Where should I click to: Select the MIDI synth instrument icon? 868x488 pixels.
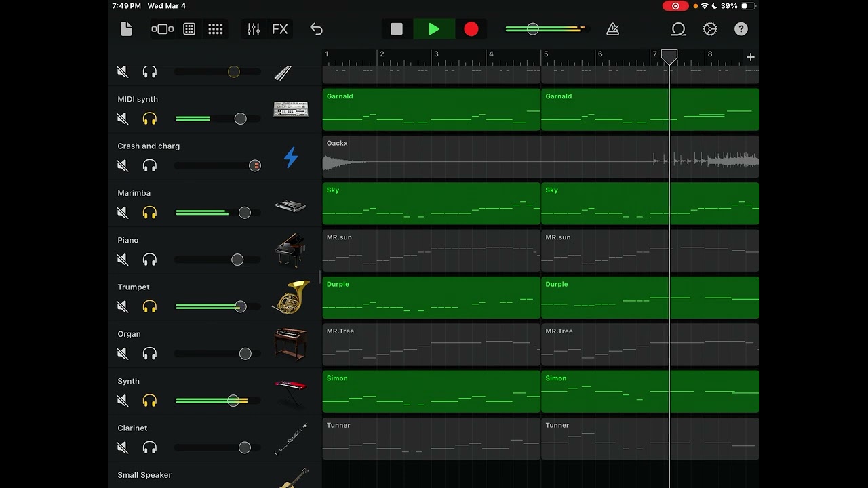click(290, 109)
